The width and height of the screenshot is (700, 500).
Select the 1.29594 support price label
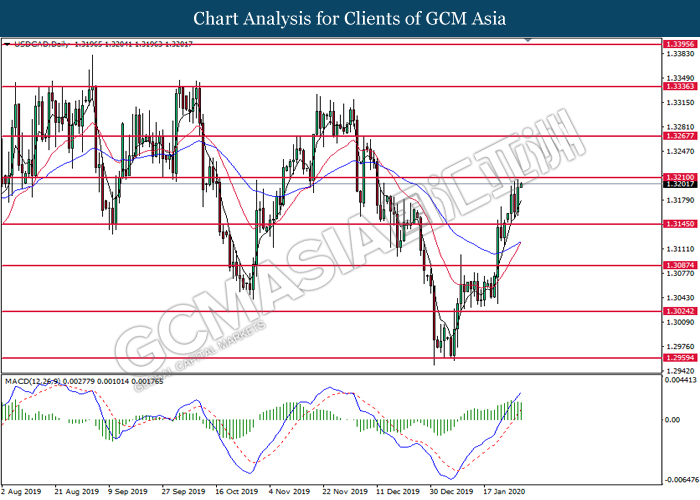point(680,358)
